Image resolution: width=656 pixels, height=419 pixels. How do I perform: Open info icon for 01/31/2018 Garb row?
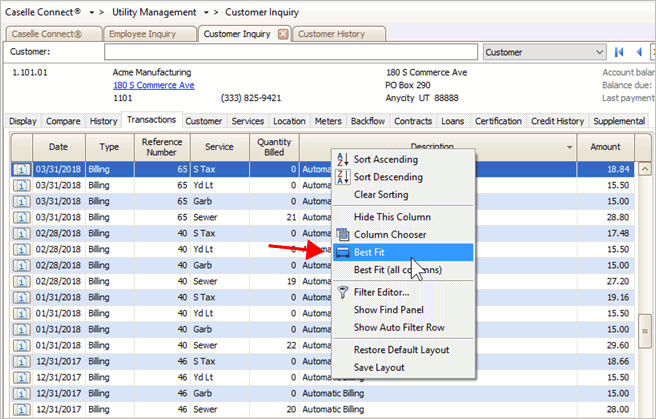tap(21, 330)
